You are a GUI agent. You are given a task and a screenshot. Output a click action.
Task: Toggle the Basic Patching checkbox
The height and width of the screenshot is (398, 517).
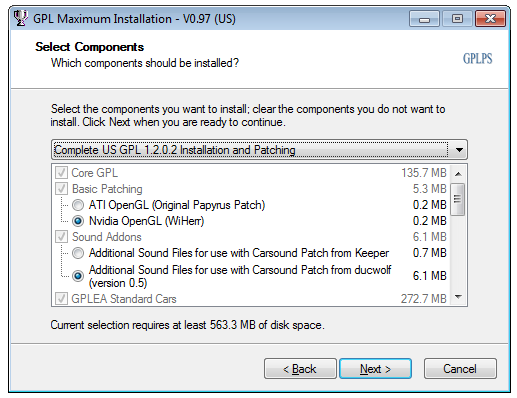pyautogui.click(x=61, y=189)
